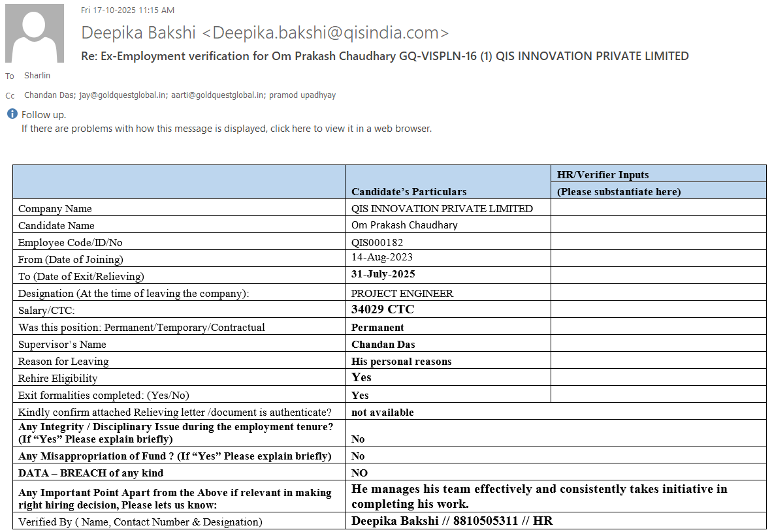The width and height of the screenshot is (772, 532).
Task: Click the 'Candidate Name' row label
Action: (56, 225)
